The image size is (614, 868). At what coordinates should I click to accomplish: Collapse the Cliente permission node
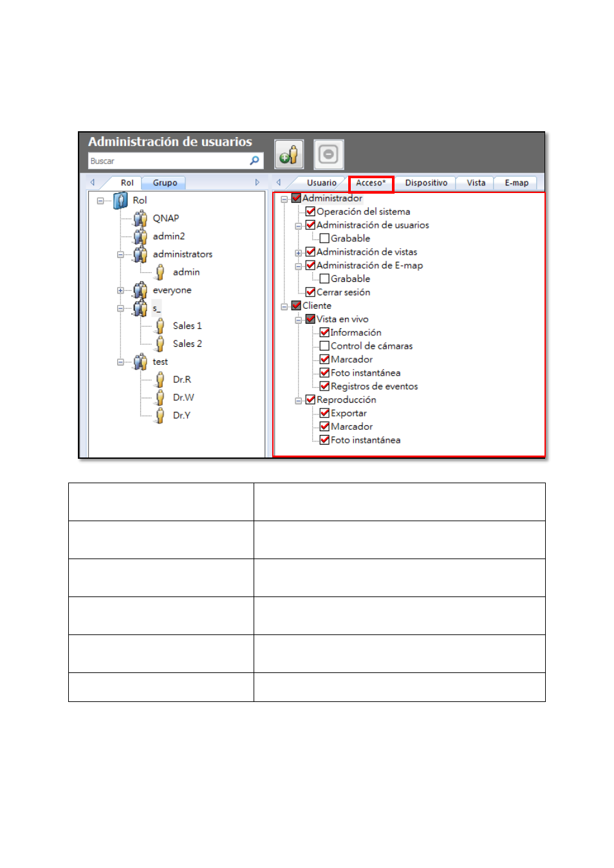[284, 307]
